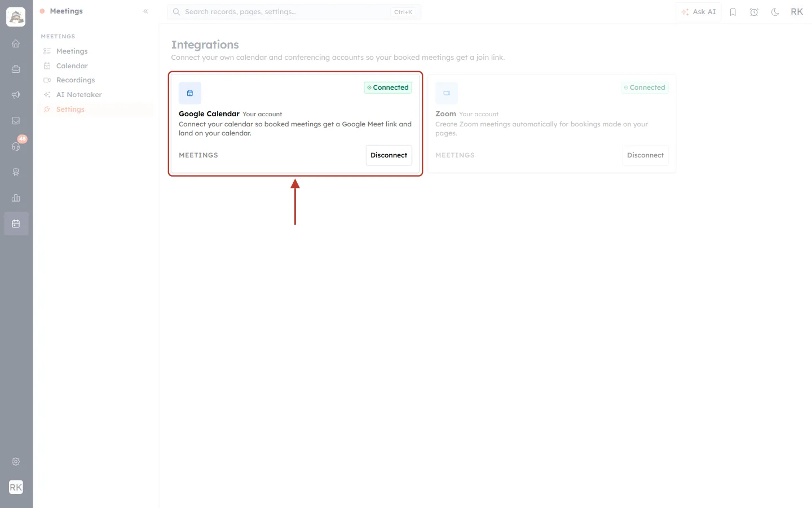
Task: Click the Meetings title at sidebar top
Action: tap(66, 11)
